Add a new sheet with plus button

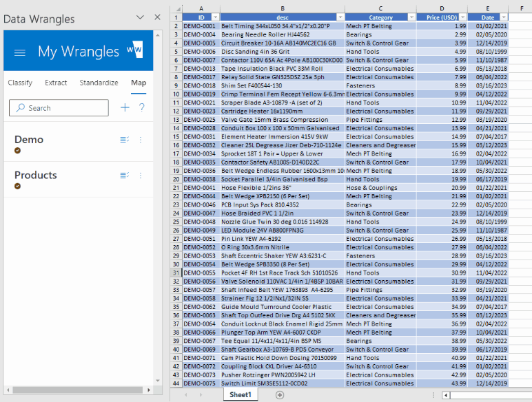tap(280, 395)
